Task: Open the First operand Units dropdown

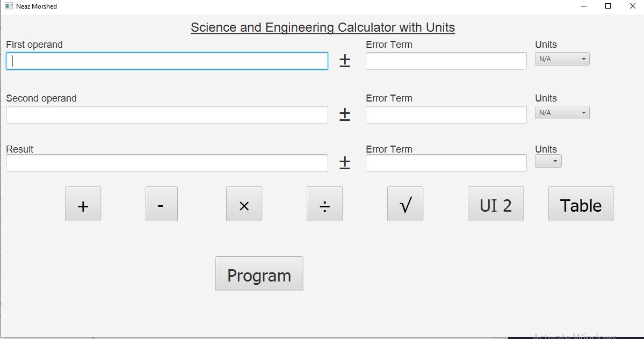Action: pos(562,59)
